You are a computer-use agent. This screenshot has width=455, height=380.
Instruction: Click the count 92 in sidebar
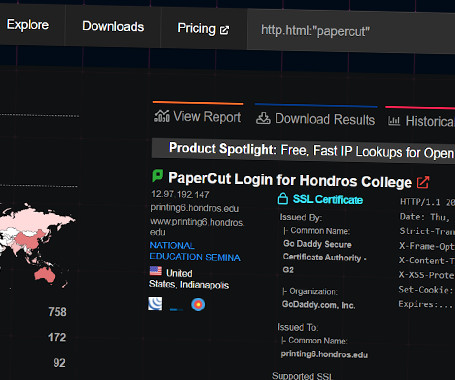tap(59, 363)
